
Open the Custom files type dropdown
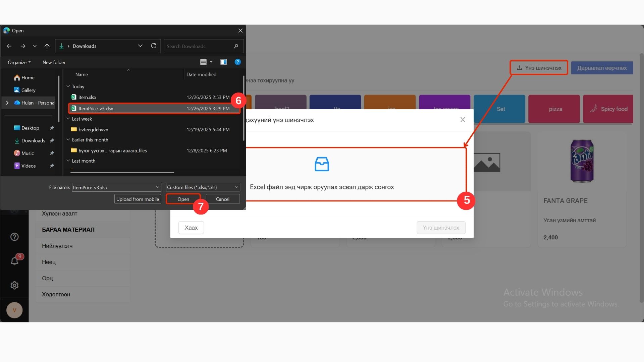(x=203, y=187)
